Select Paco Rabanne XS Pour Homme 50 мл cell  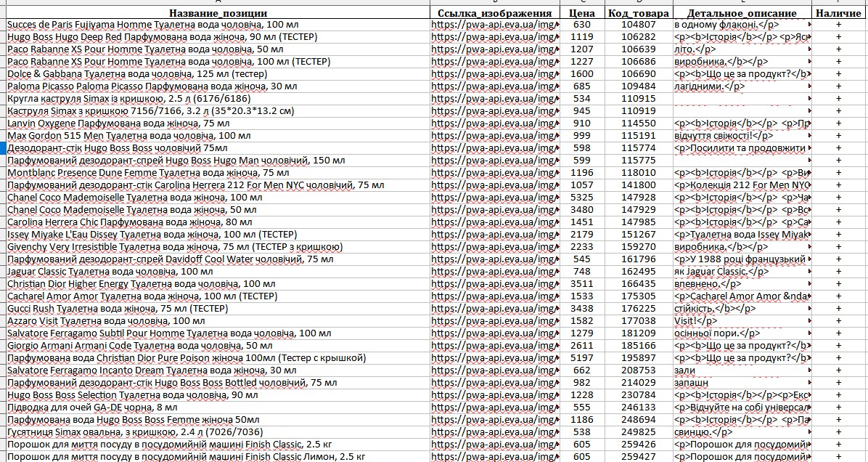(x=218, y=49)
